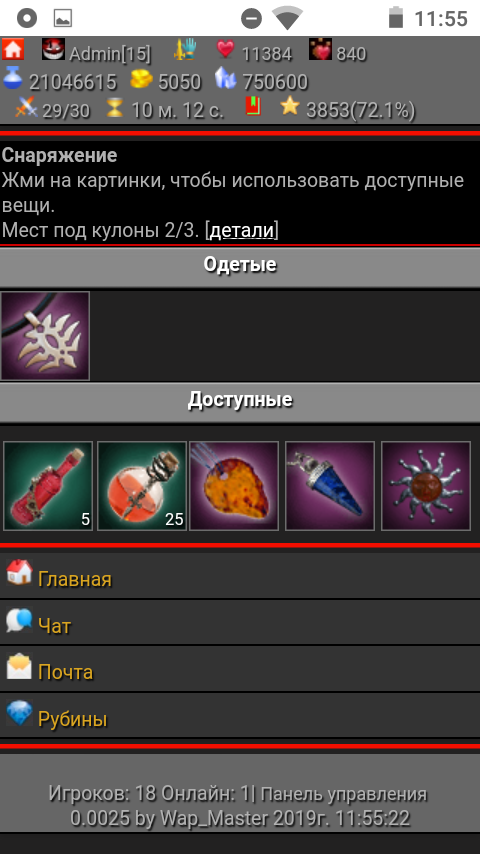The image size is (480, 854).
Task: Tap the crystal shards icon
Action: pyautogui.click(x=225, y=78)
